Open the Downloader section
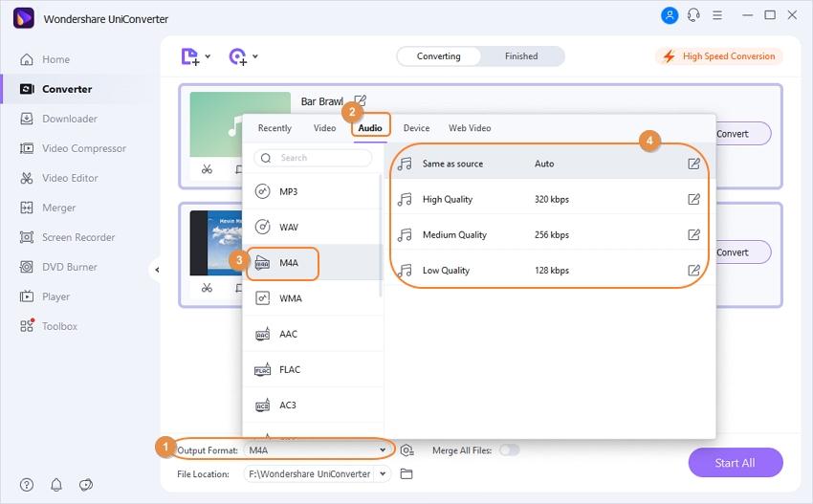The image size is (813, 504). tap(58, 119)
